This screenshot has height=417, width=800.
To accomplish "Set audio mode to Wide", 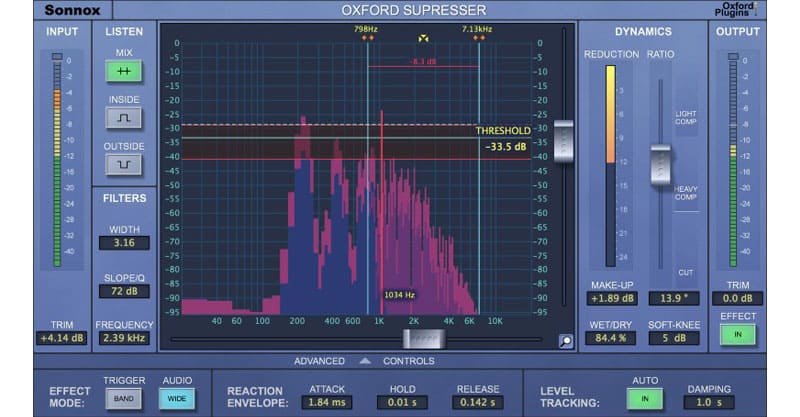I will pos(178,399).
